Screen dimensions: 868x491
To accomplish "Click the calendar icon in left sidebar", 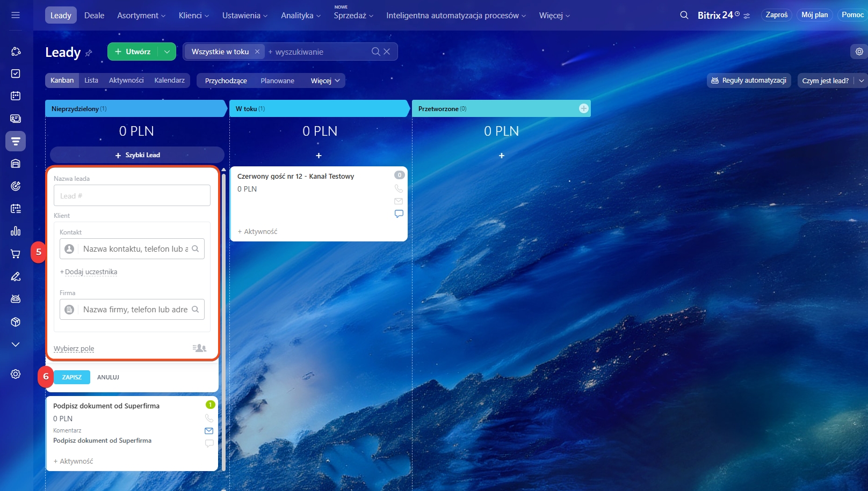I will point(16,96).
